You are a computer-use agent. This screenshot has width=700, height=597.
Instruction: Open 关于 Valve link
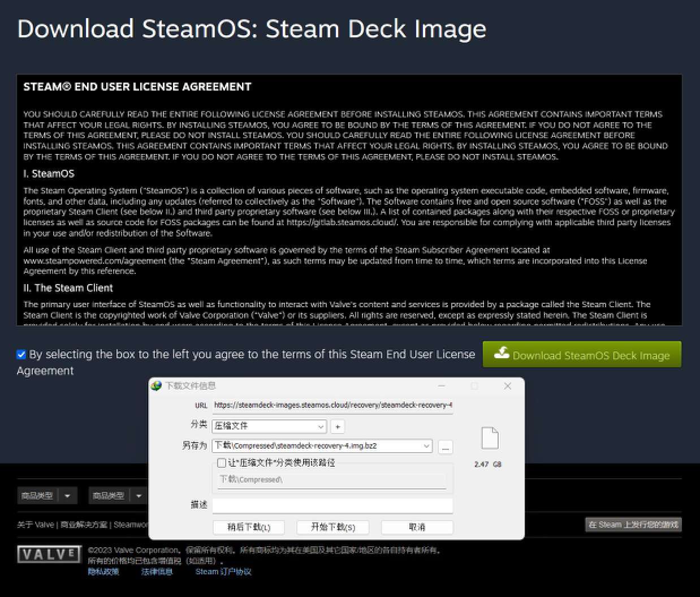click(36, 525)
